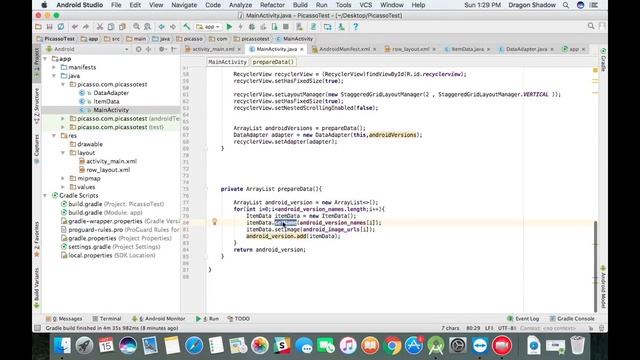
Task: Click the Debug app bug icon
Action: pyautogui.click(x=252, y=27)
